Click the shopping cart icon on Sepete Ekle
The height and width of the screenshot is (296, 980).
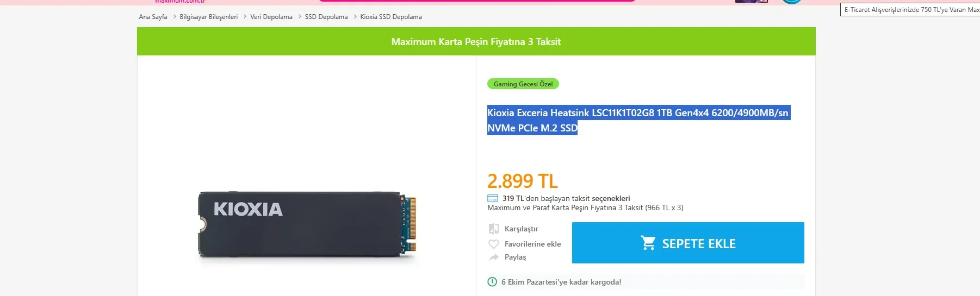pos(648,243)
